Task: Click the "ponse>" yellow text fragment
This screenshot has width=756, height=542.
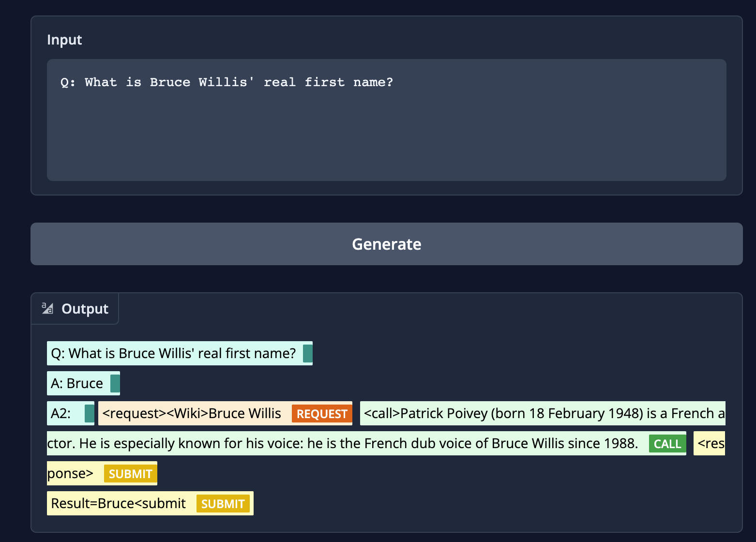Action: tap(71, 473)
